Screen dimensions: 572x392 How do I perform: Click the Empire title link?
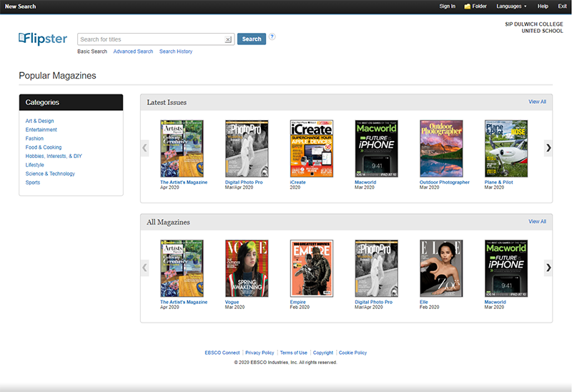coord(297,302)
